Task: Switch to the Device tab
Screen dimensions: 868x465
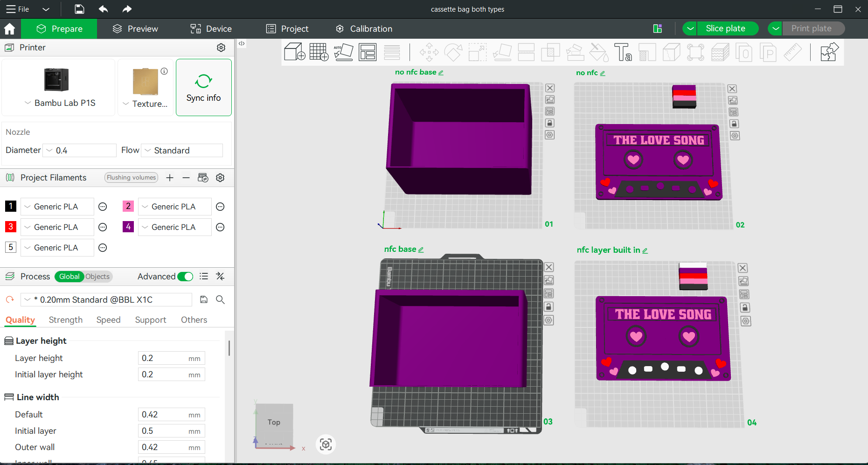Action: (x=211, y=29)
